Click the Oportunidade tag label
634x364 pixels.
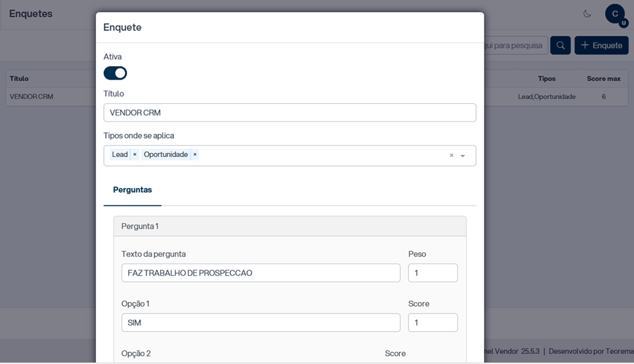(166, 154)
